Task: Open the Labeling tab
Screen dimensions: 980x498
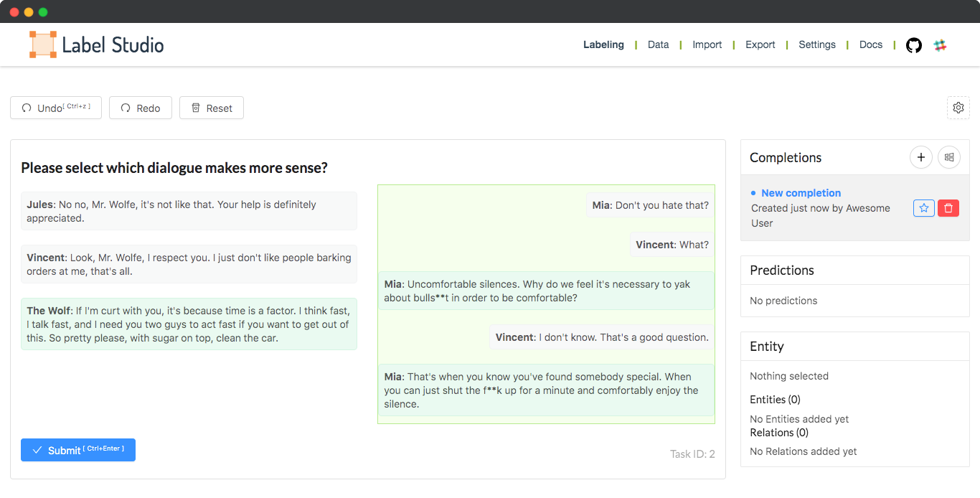Action: coord(603,44)
